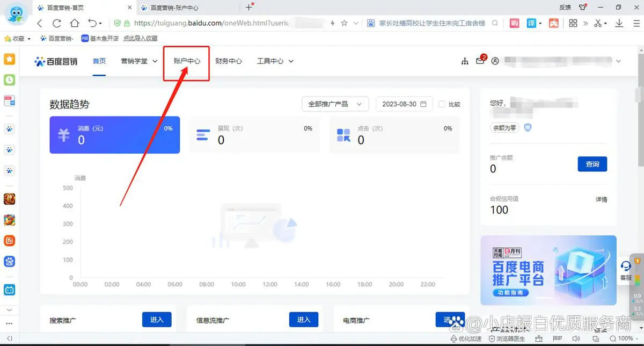Enable the 比较 compare checkbox

[442, 104]
